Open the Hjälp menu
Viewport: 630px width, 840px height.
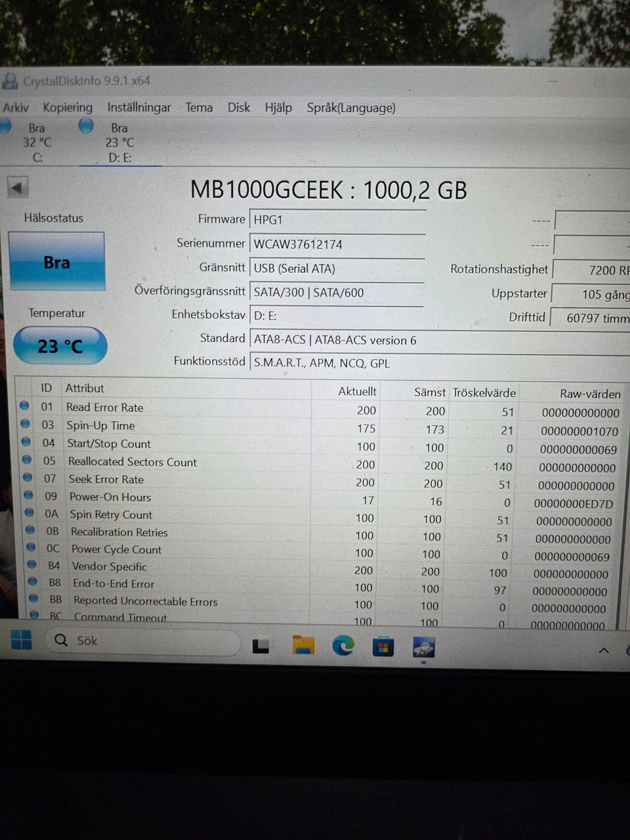[278, 108]
